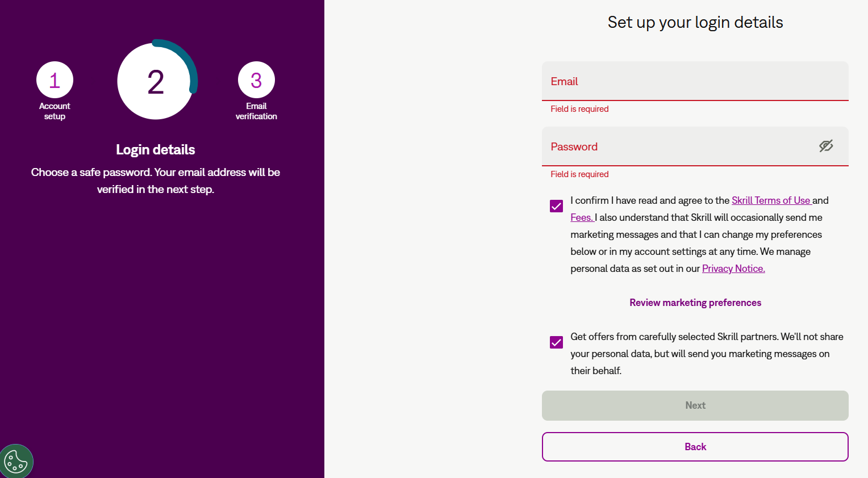Click step 3 Email verification circle
This screenshot has width=868, height=478.
pyautogui.click(x=256, y=80)
